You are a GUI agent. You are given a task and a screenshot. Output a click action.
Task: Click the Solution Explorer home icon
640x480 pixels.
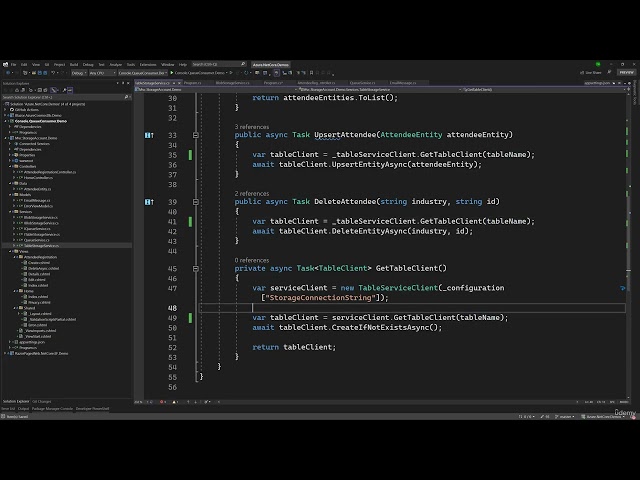17,90
